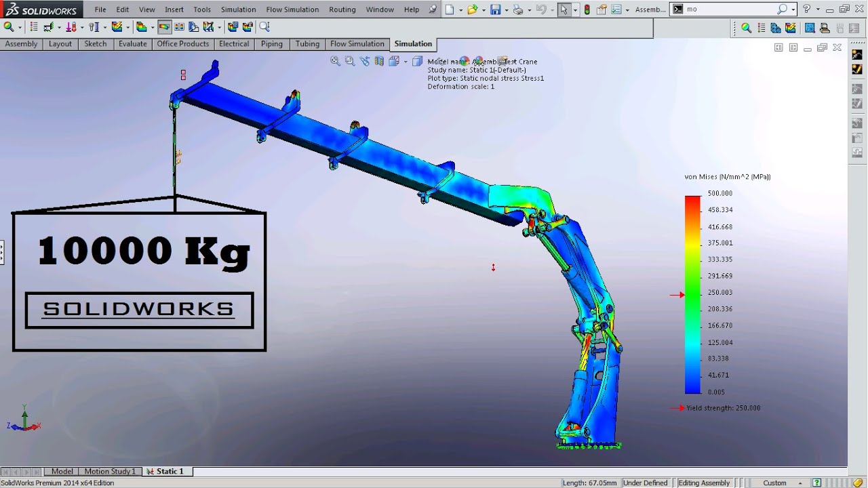Switch to the Flow Simulation tab
Screen dimensions: 868x488
357,43
